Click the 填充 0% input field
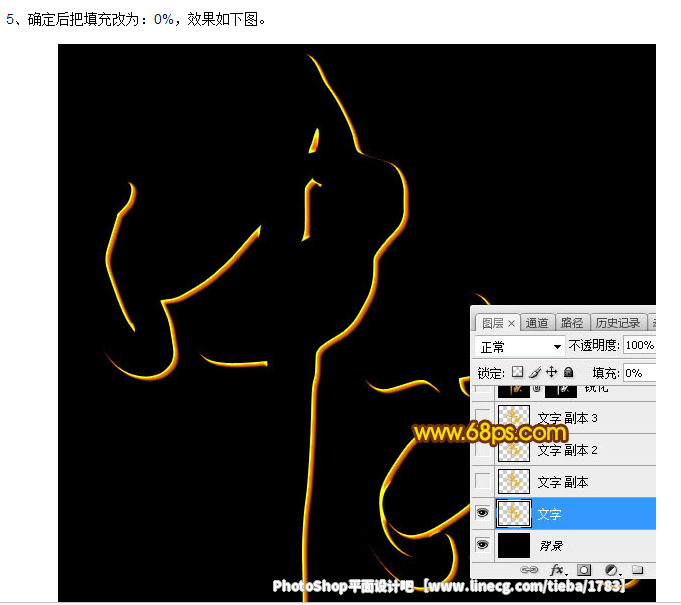The width and height of the screenshot is (681, 605). [639, 372]
